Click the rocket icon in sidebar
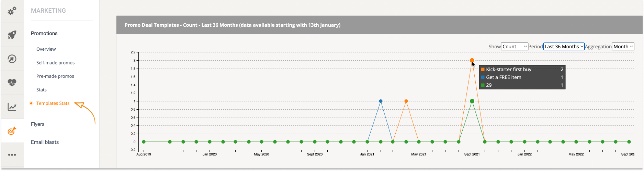Screen dimensions: 644x171 point(12,35)
